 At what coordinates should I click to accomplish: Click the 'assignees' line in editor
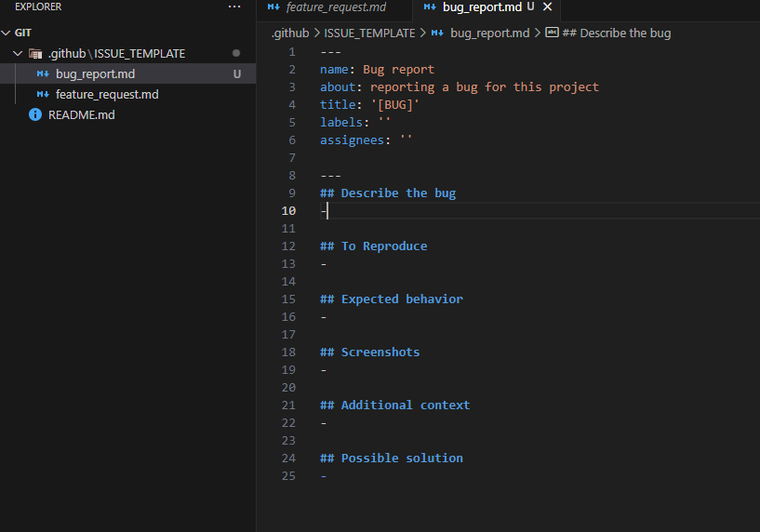(x=366, y=140)
